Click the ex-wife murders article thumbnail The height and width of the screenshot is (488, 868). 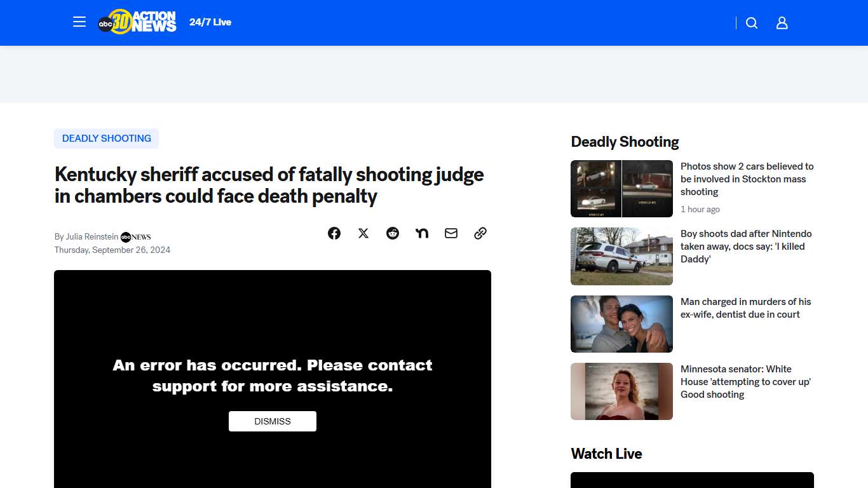[x=621, y=324]
